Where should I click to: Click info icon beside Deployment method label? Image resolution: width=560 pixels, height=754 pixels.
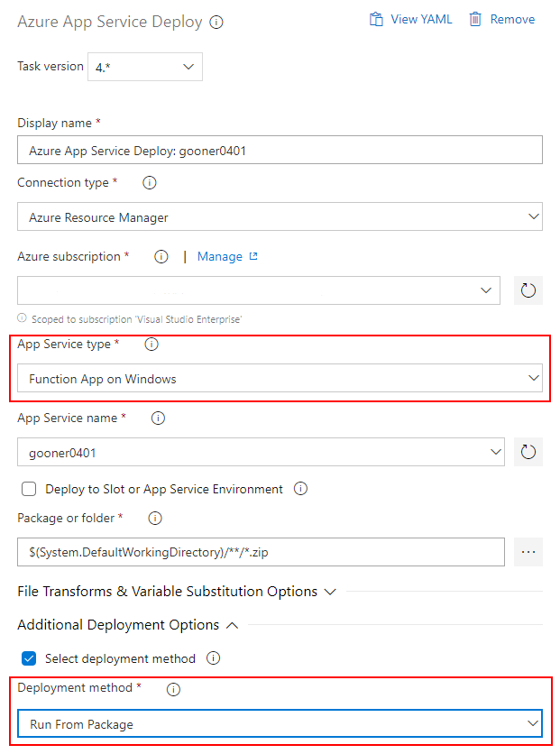click(174, 689)
